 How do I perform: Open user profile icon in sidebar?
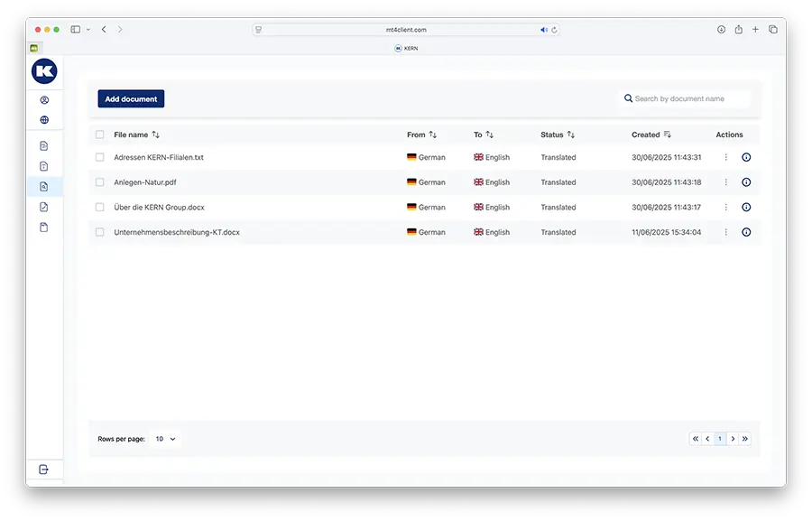[44, 100]
